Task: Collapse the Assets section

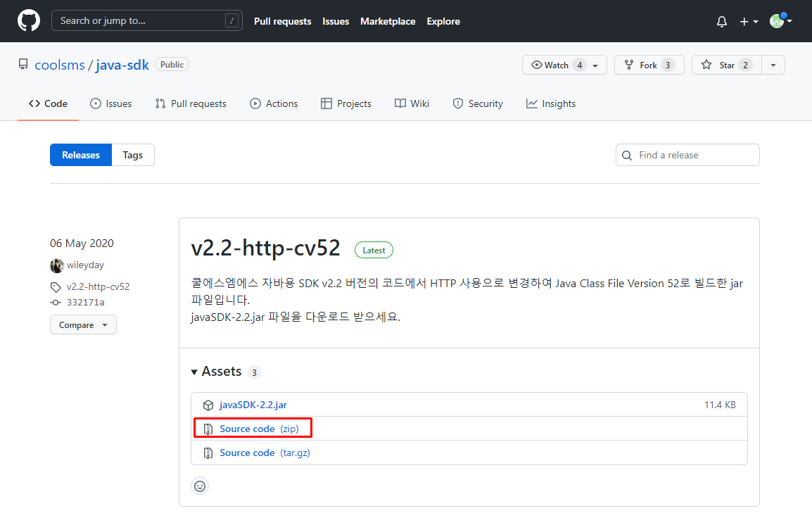Action: [x=217, y=372]
